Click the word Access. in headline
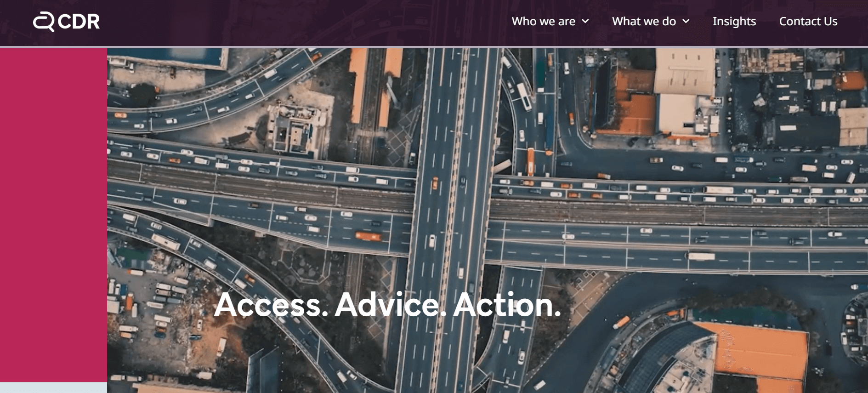This screenshot has width=868, height=393. click(x=271, y=304)
